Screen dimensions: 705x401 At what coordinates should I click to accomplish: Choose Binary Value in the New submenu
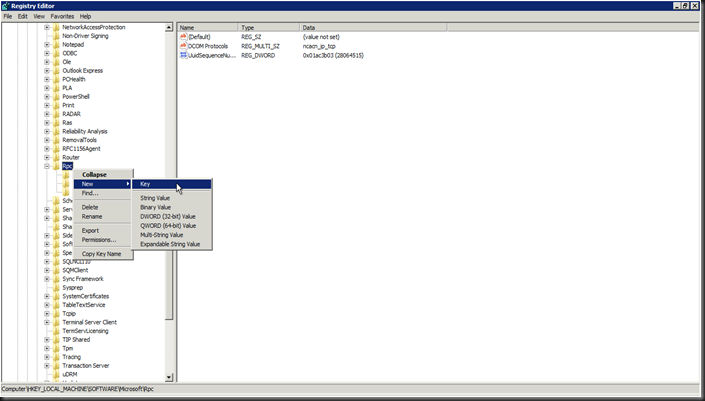coord(171,207)
